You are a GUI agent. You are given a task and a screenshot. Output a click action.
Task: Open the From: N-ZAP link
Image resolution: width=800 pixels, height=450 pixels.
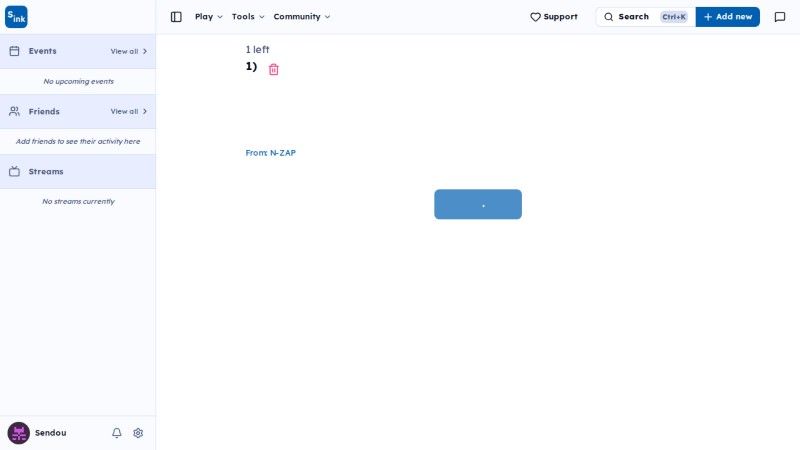pyautogui.click(x=270, y=153)
